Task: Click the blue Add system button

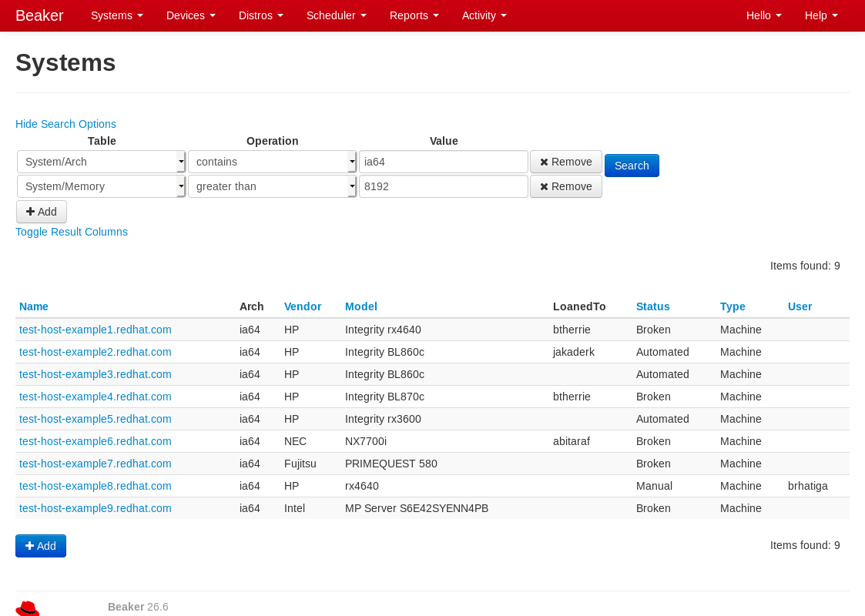Action: pyautogui.click(x=41, y=546)
